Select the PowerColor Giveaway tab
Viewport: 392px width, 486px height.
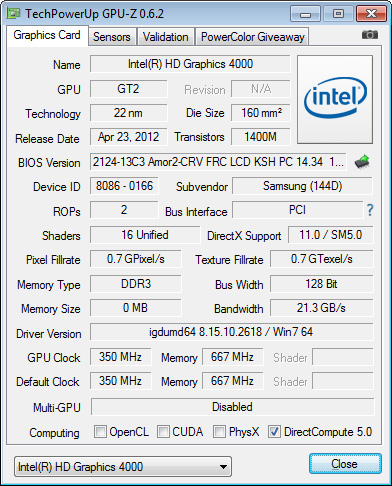(252, 37)
